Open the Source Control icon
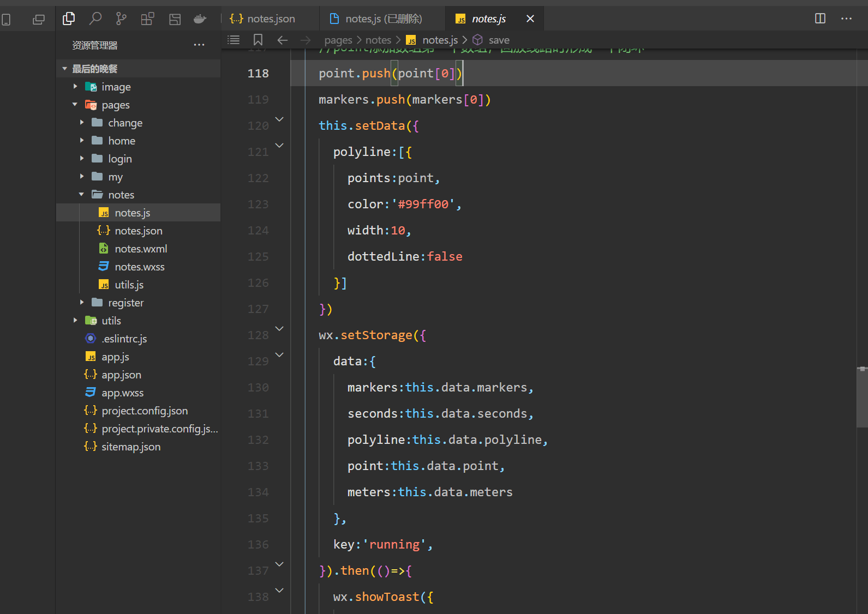868x614 pixels. click(x=121, y=19)
